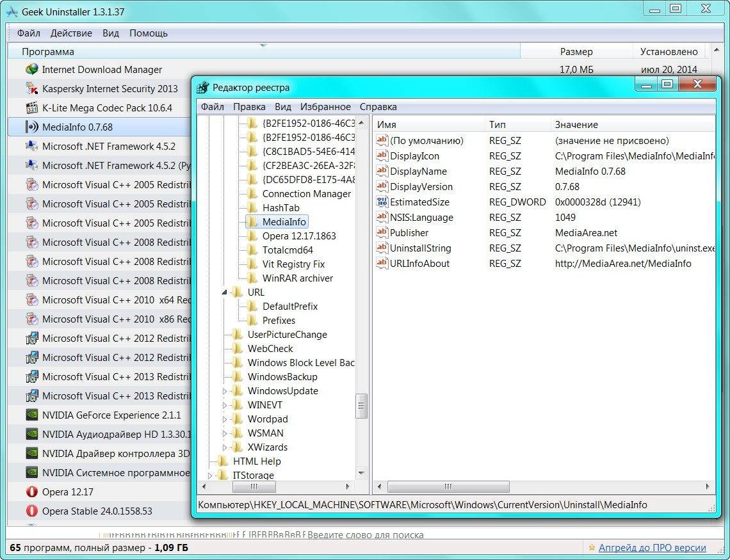Click the Registry Editor title bar icon

pos(203,88)
